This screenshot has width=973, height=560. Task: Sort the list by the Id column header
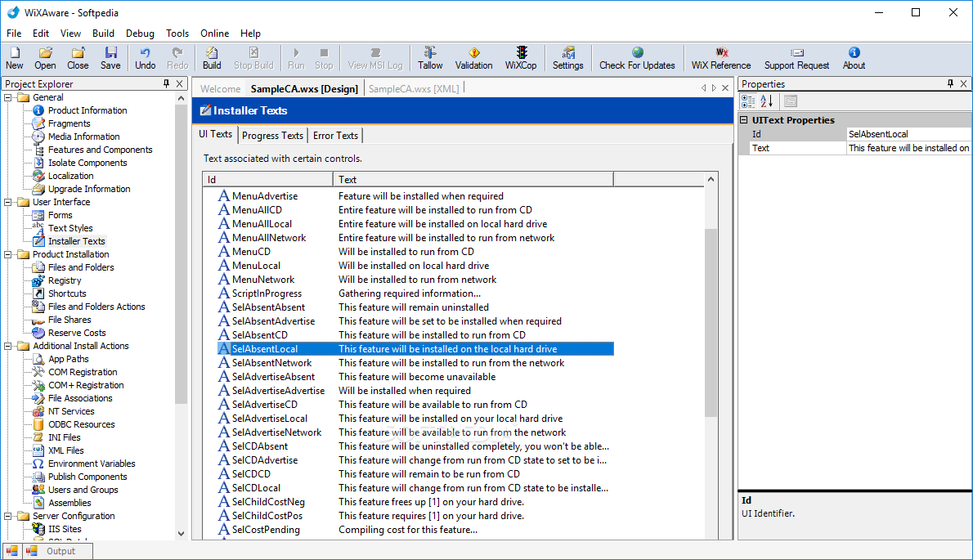click(x=268, y=179)
